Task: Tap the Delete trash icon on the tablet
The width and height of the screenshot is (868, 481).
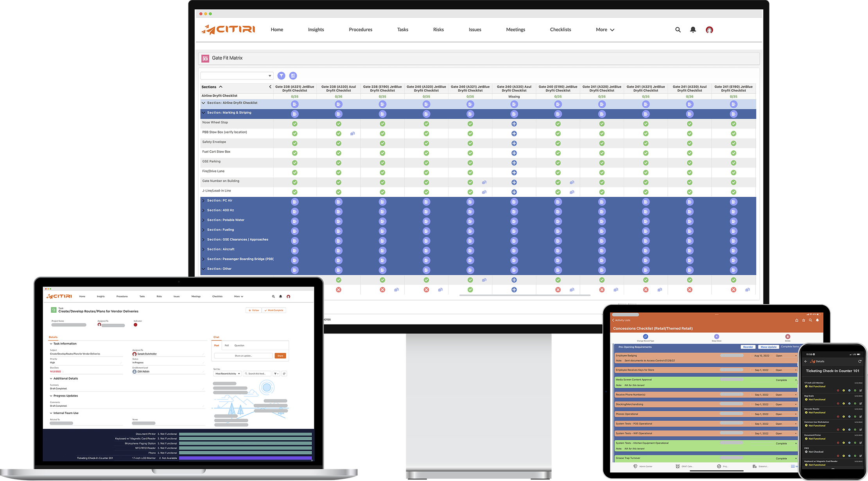Action: coord(788,337)
